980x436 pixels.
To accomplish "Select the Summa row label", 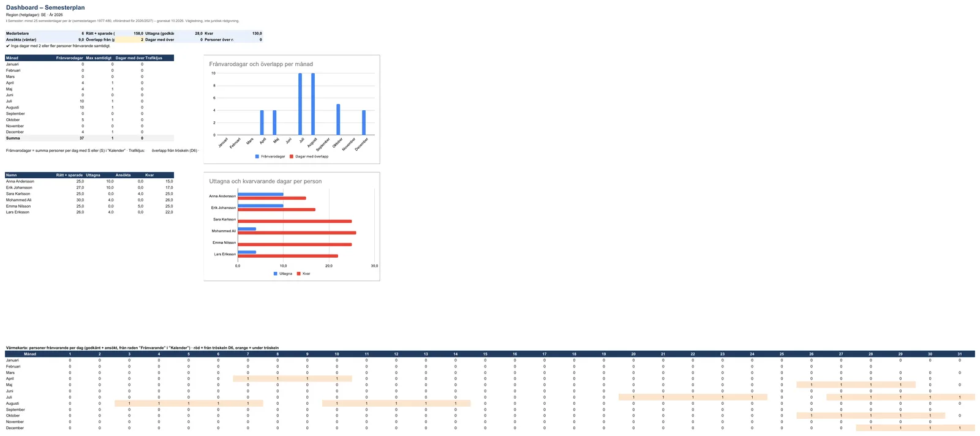I will point(13,138).
